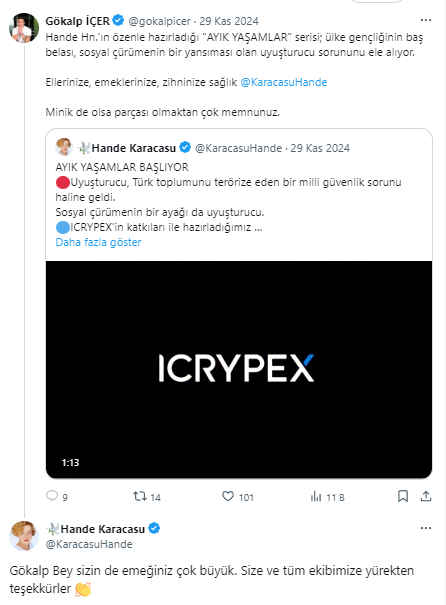Open the Hande Karacasu name in quoted tweet

(x=133, y=148)
